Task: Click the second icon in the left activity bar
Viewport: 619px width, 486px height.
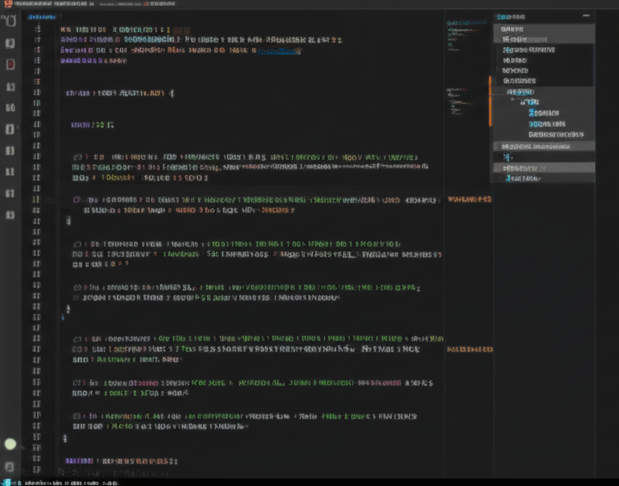Action: point(10,44)
